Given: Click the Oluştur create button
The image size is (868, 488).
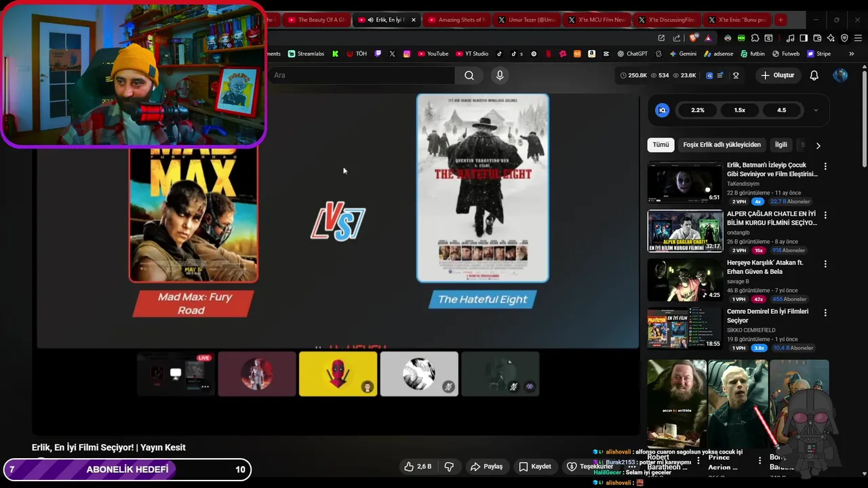Looking at the screenshot, I should pyautogui.click(x=777, y=75).
